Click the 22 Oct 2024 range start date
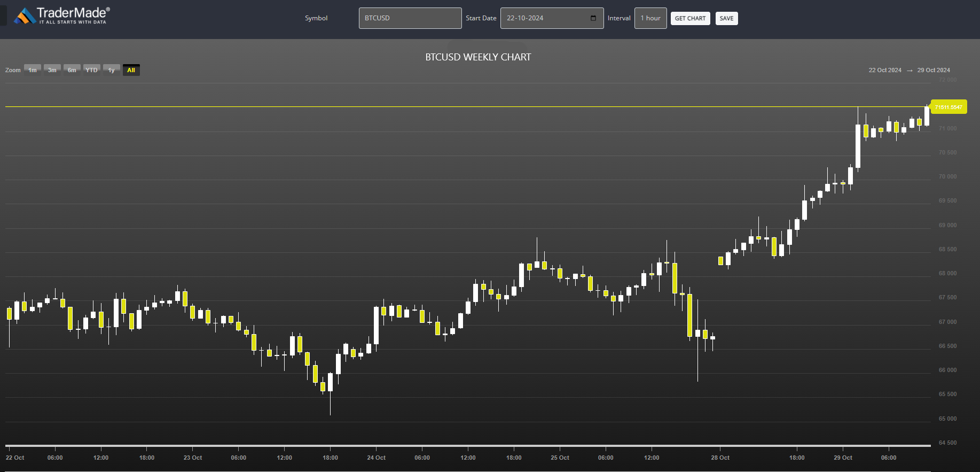 point(885,70)
